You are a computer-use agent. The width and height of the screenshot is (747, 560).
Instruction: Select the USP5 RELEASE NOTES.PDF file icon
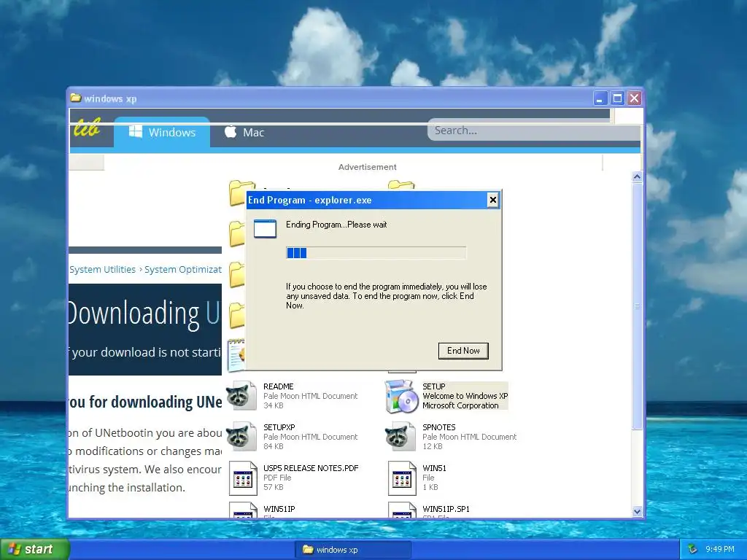coord(242,478)
